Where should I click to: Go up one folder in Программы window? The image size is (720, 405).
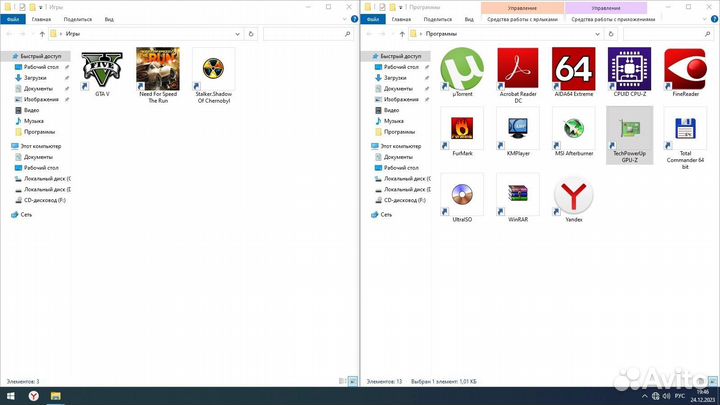click(x=402, y=34)
